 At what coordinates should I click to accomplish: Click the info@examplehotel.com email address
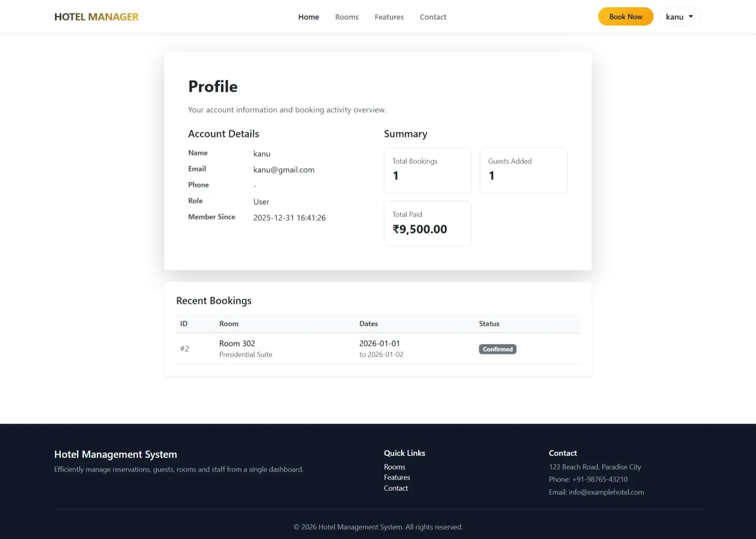tap(606, 492)
